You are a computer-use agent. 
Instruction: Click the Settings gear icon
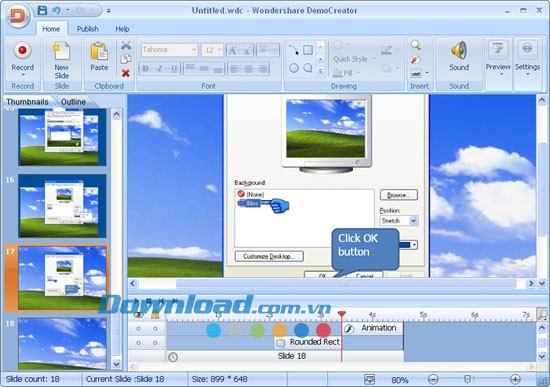(527, 48)
